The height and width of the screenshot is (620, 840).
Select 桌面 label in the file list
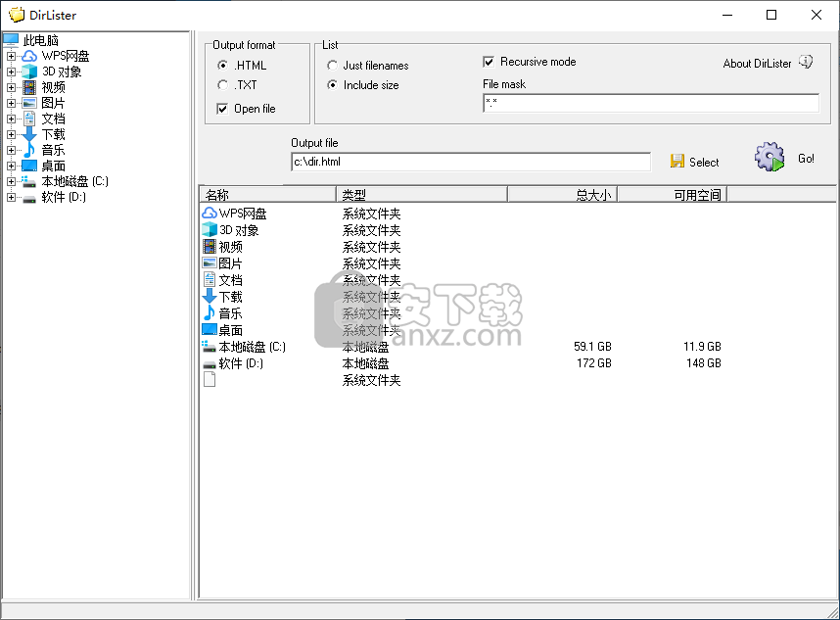(230, 330)
